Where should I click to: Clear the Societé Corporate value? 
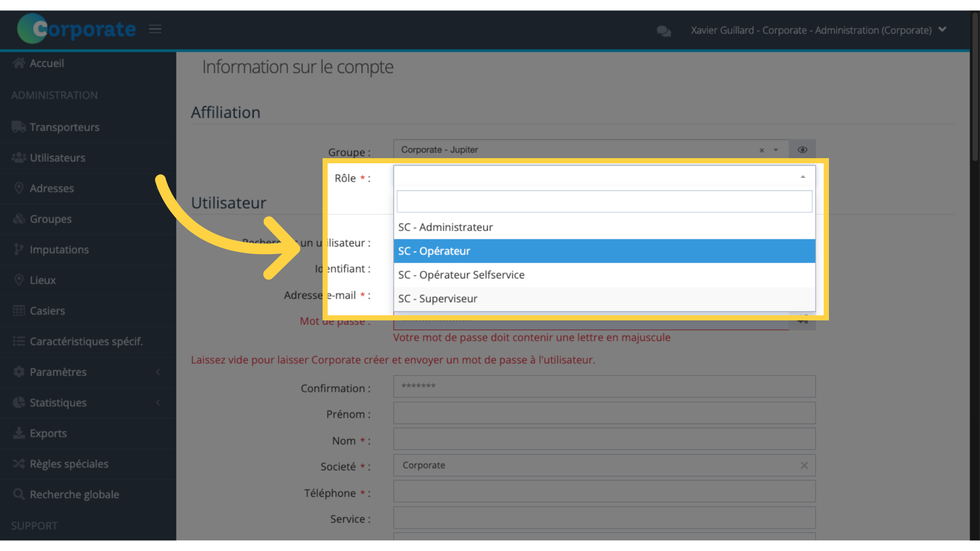click(804, 465)
